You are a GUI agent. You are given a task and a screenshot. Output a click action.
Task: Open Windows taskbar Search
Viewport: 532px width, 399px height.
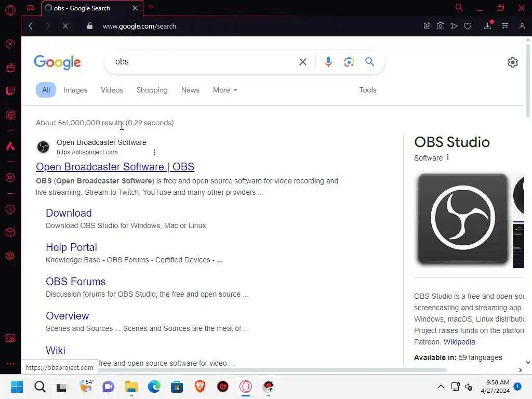pos(39,387)
